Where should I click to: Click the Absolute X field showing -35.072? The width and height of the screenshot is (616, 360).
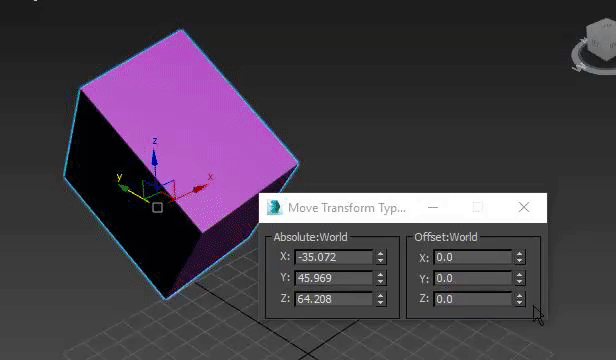tap(334, 257)
